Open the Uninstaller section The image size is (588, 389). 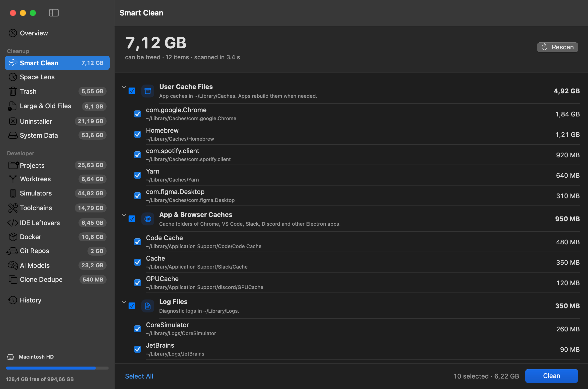(57, 121)
